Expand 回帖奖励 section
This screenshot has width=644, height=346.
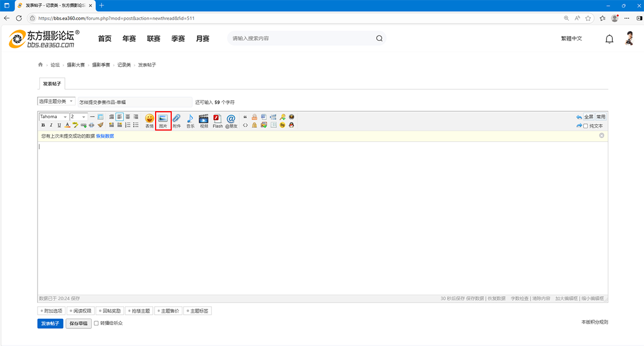(110, 311)
